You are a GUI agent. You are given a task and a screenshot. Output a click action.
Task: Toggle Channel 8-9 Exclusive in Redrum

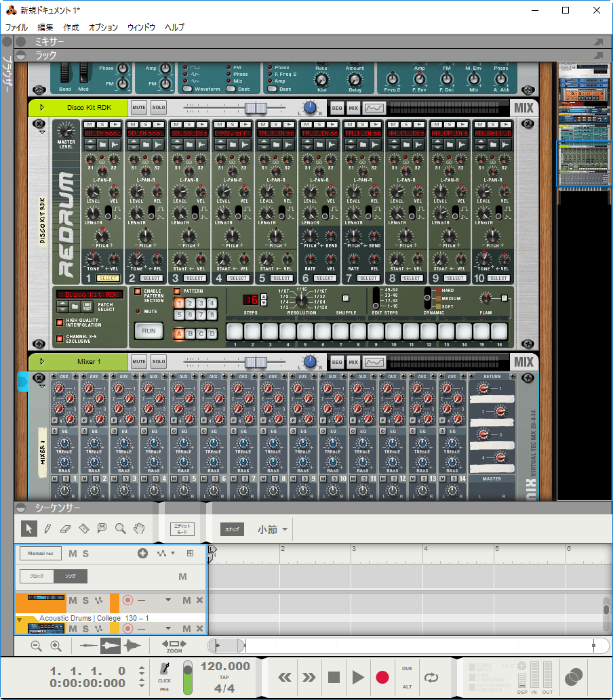[60, 339]
